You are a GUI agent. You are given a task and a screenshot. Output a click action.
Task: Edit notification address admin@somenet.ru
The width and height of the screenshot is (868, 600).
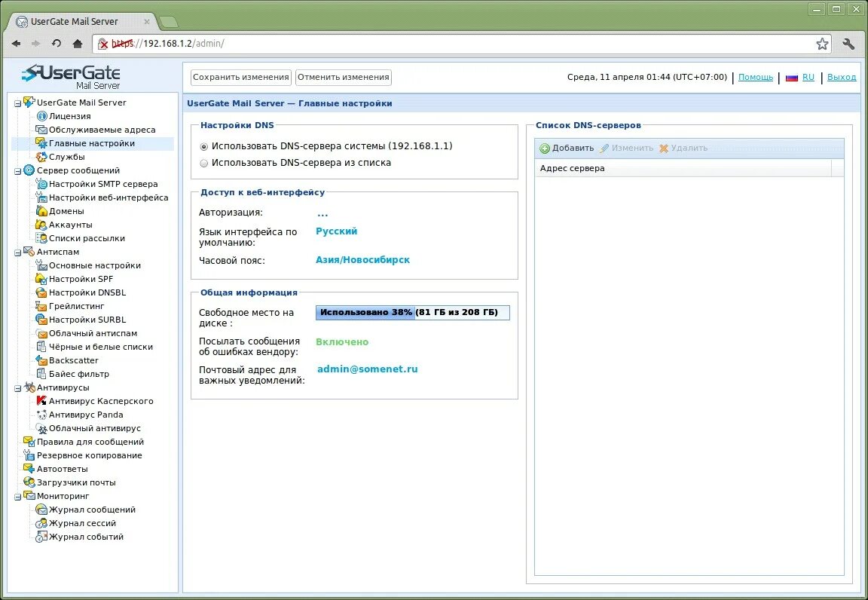tap(368, 369)
